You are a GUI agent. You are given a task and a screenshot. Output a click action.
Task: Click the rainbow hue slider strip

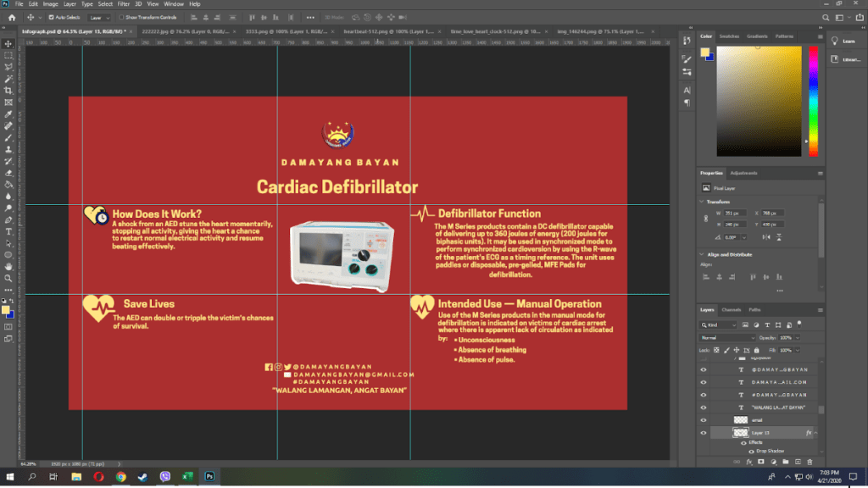point(814,100)
